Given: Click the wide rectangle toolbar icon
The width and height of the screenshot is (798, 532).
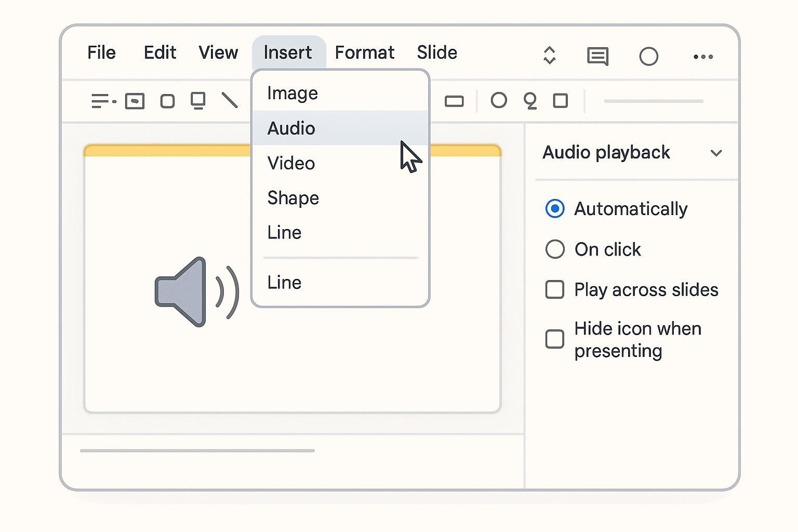Looking at the screenshot, I should [454, 101].
